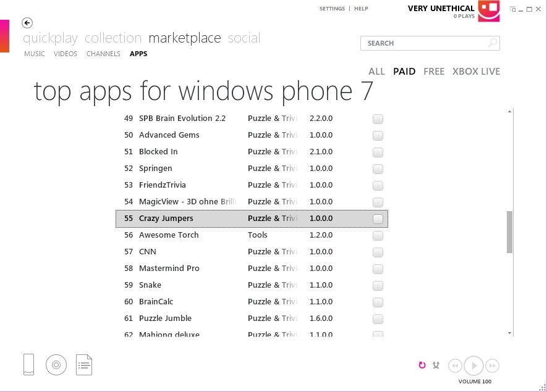Image resolution: width=547 pixels, height=392 pixels.
Task: Check the box for Blocked In
Action: tap(378, 152)
